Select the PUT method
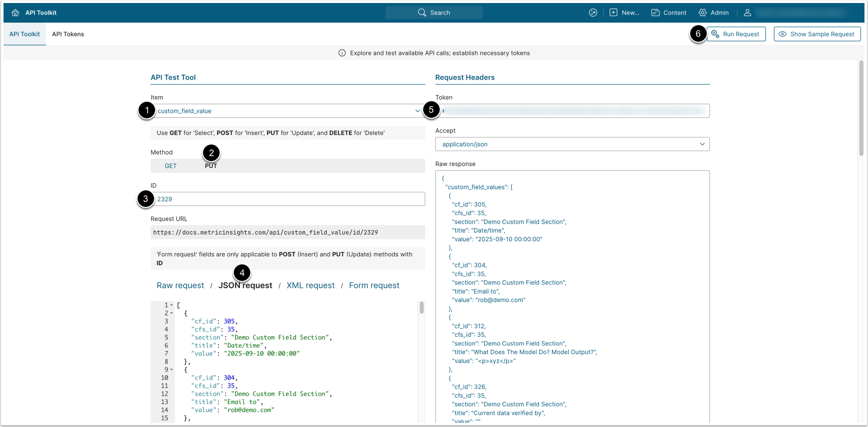 click(x=211, y=166)
